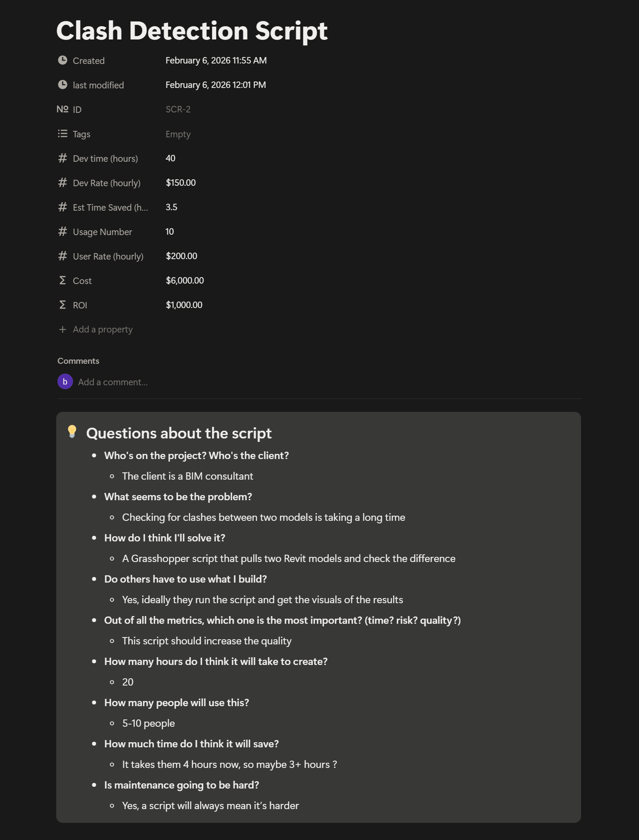Click the purple 'b' user avatar
This screenshot has height=840, width=639.
coord(65,382)
